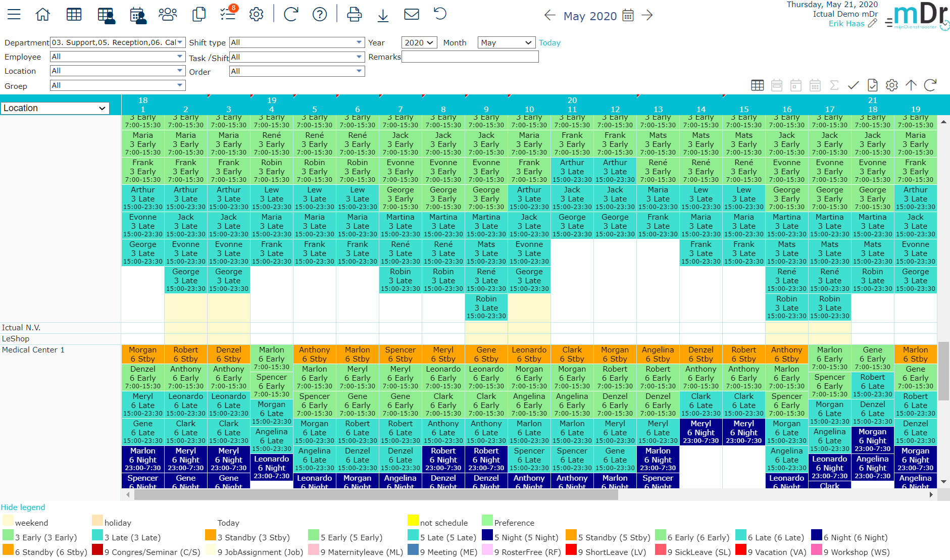Click the May 2020 month title

(x=590, y=16)
